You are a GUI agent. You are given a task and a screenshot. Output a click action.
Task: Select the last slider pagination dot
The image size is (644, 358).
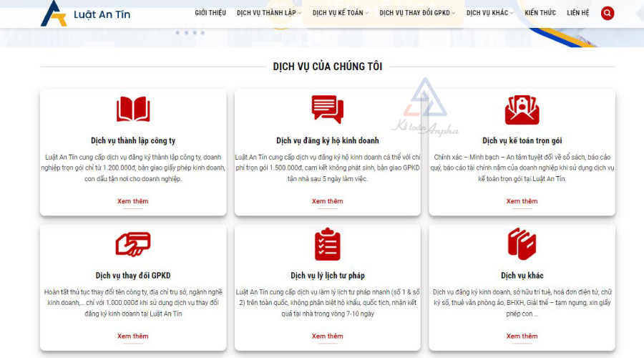coord(203,32)
